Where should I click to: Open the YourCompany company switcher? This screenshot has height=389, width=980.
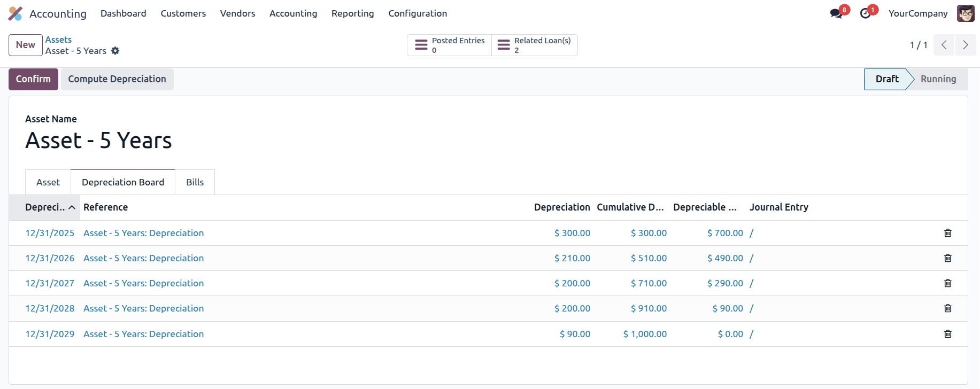point(918,13)
